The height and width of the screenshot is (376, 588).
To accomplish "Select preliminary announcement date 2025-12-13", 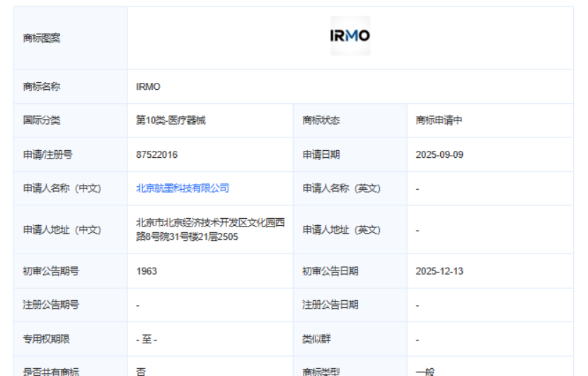I will 439,271.
